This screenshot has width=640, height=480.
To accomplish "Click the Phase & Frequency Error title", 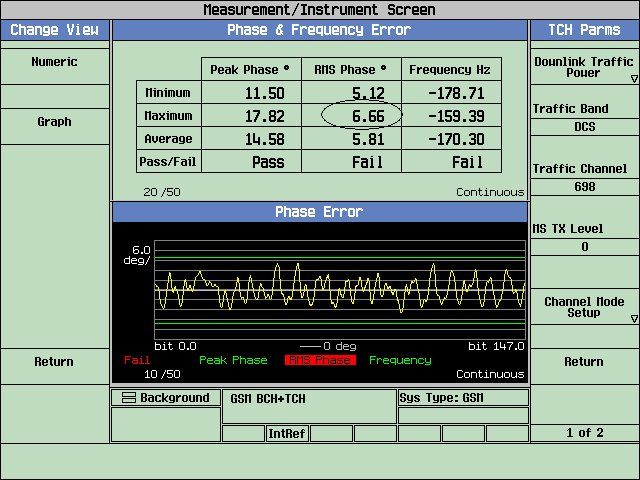I will tap(320, 30).
